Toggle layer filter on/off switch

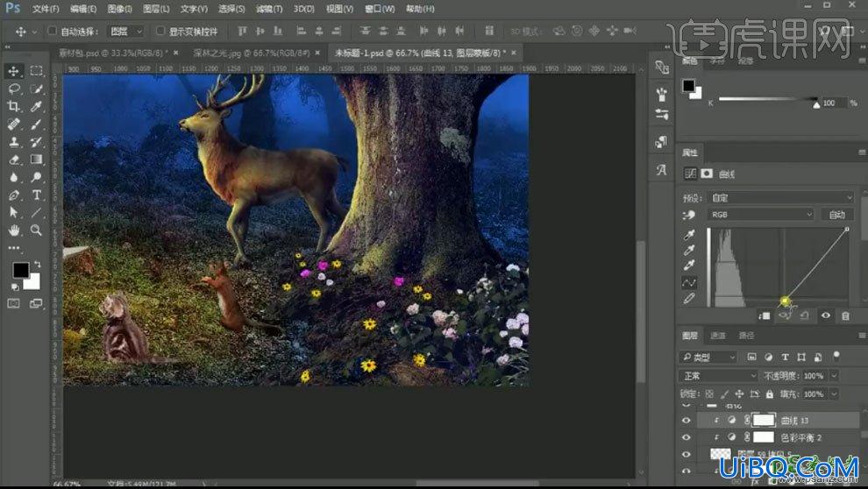coord(836,355)
